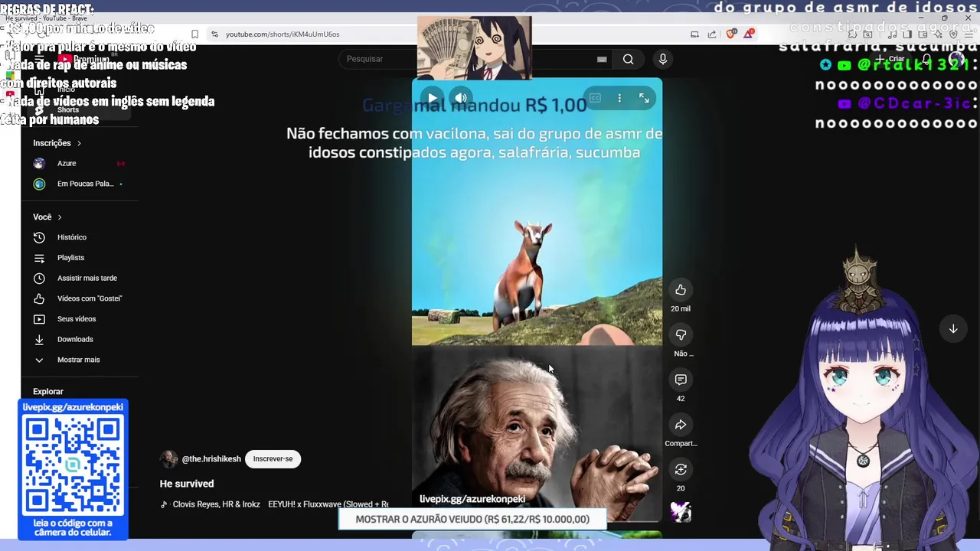The image size is (980, 551).
Task: Open the @the.hrishikesh channel
Action: (x=211, y=458)
